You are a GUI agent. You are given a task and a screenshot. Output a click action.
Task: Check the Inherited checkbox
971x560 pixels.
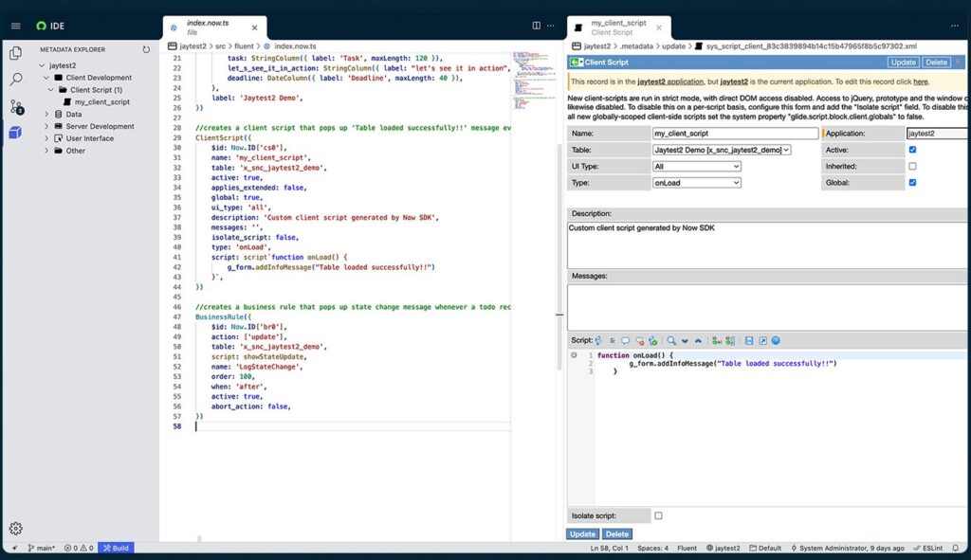tap(912, 167)
